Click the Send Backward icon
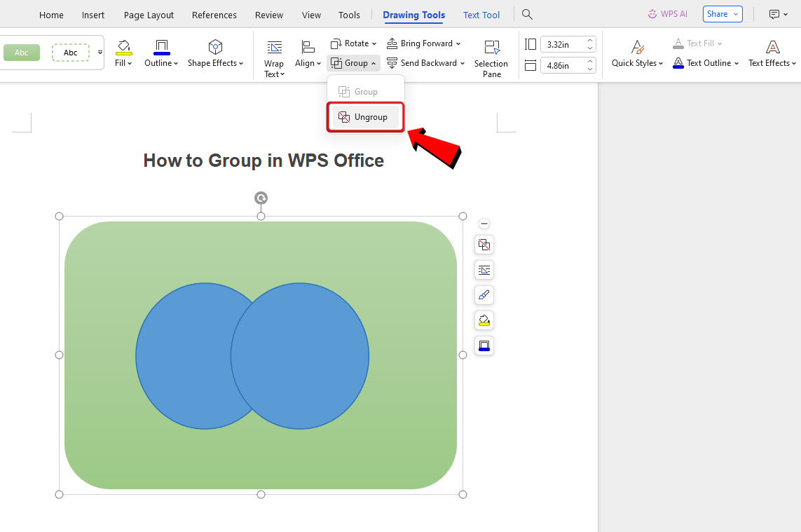 [392, 62]
